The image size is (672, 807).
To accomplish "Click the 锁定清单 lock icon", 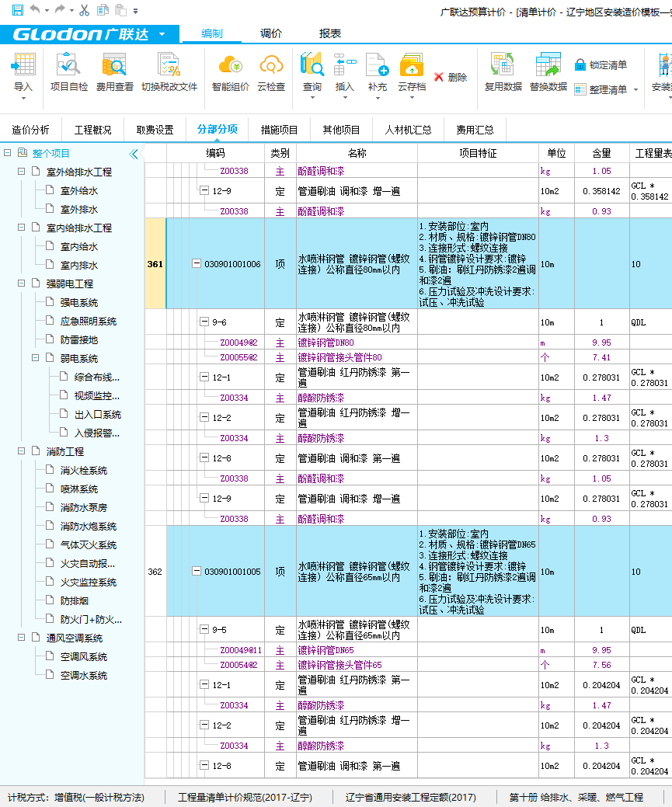I will [x=590, y=64].
